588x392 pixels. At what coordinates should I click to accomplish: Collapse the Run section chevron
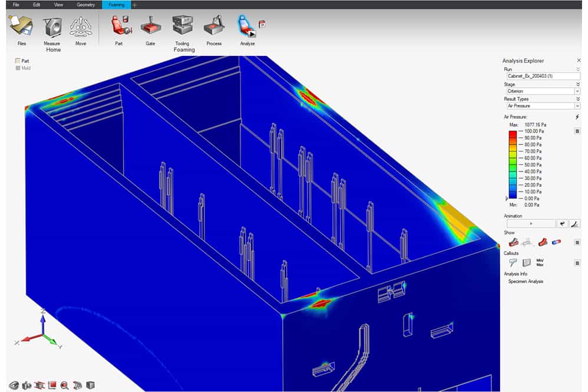tap(577, 70)
